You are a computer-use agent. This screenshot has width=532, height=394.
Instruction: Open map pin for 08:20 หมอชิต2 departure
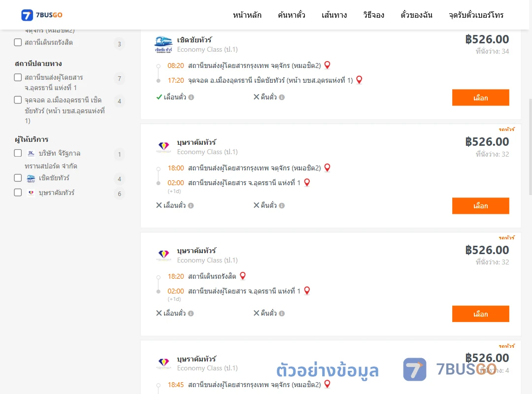point(328,65)
